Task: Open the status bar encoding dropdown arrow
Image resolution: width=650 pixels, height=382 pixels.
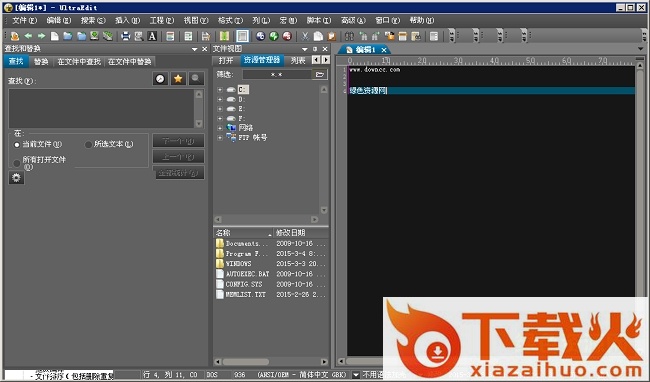Action: [355, 375]
